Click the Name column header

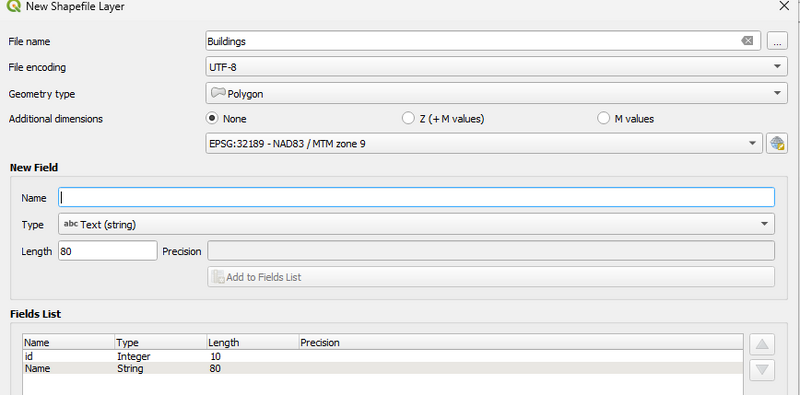(69, 342)
